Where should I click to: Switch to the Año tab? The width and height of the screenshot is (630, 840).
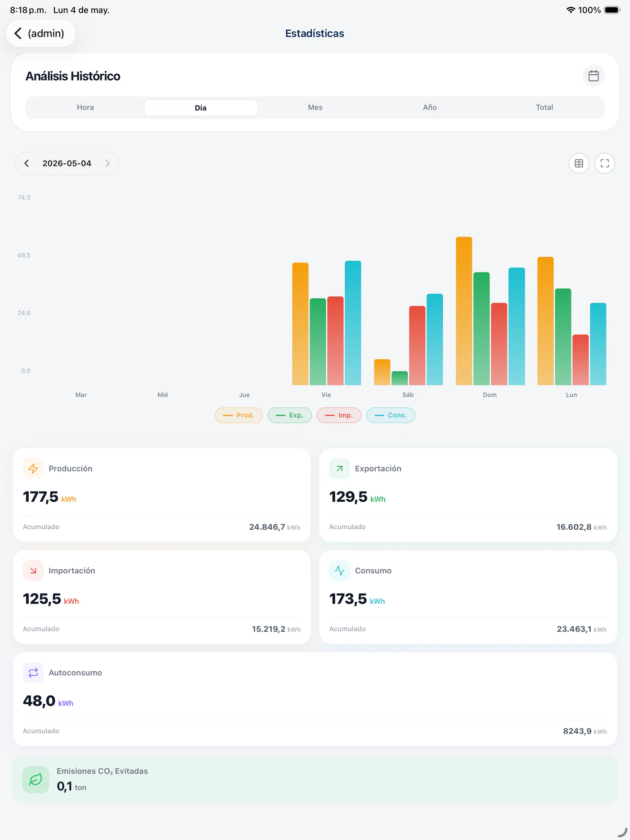point(430,107)
